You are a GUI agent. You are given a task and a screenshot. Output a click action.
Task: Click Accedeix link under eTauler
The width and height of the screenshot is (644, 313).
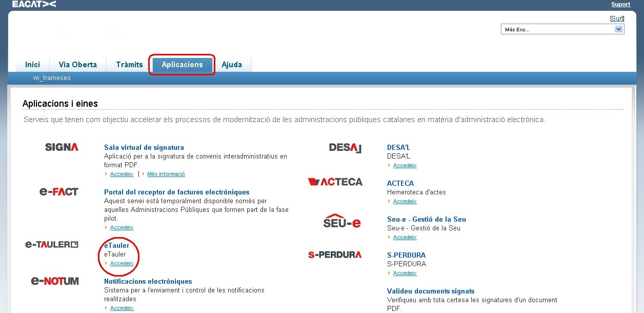(122, 263)
